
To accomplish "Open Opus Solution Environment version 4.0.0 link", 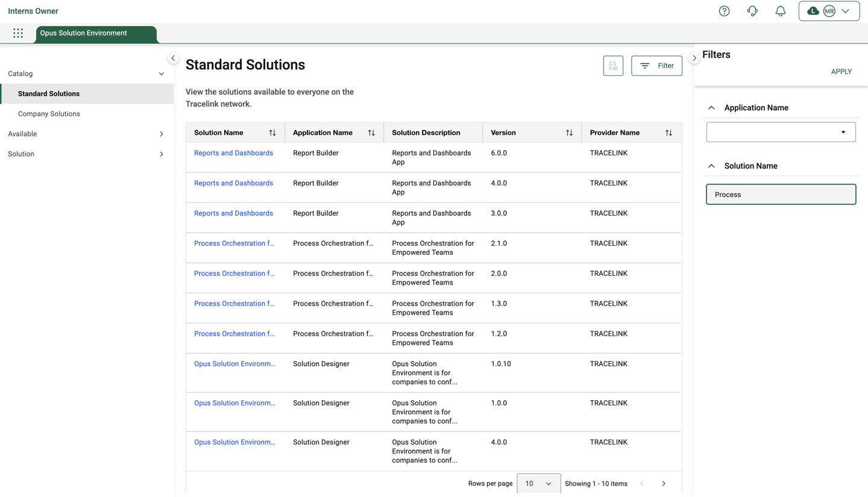I will [x=234, y=442].
